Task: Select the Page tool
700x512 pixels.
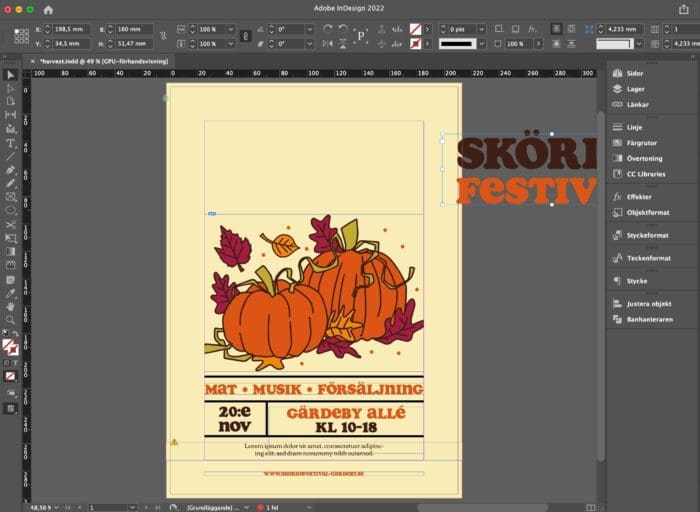Action: 10,101
